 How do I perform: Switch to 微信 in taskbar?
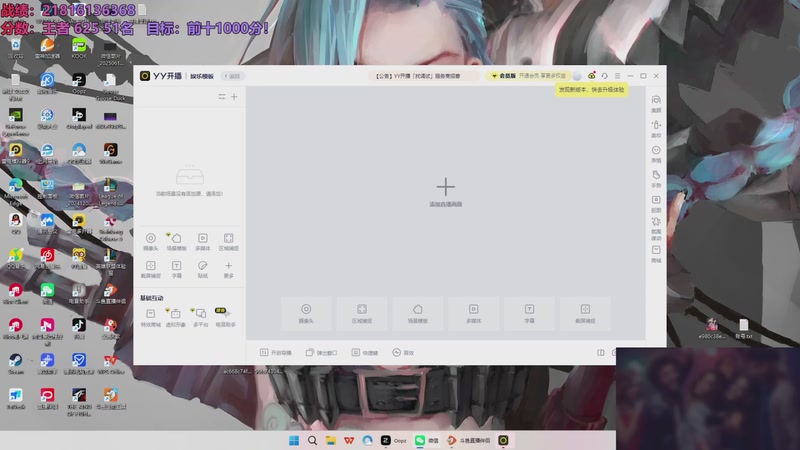pos(427,440)
